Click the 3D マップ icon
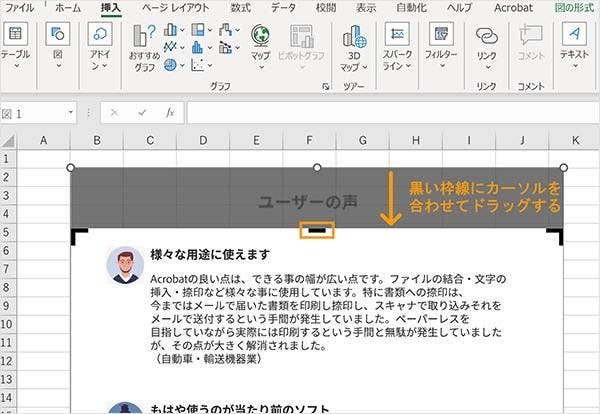 point(355,36)
